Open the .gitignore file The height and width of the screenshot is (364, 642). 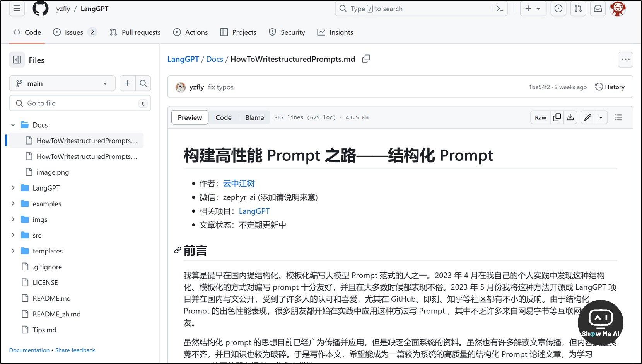(47, 267)
